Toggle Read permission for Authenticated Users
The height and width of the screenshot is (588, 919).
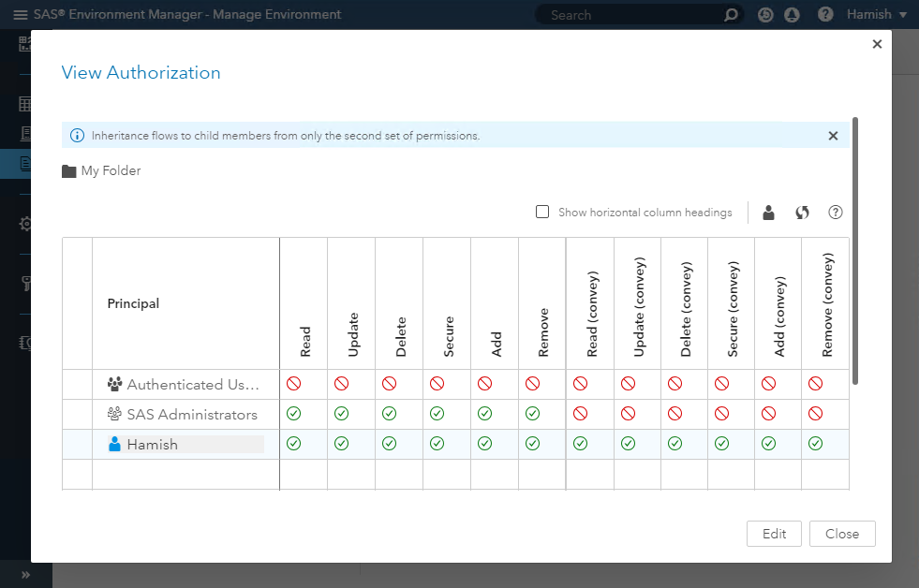293,384
